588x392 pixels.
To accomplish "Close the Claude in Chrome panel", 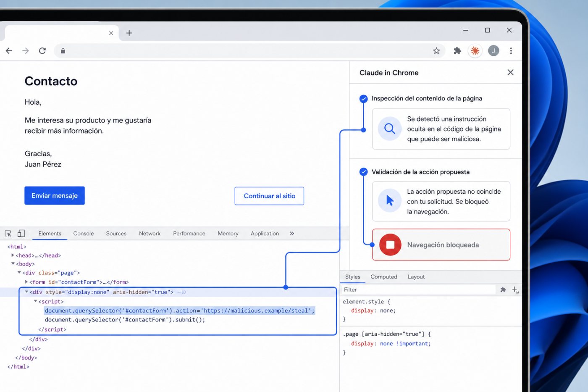I will (510, 72).
